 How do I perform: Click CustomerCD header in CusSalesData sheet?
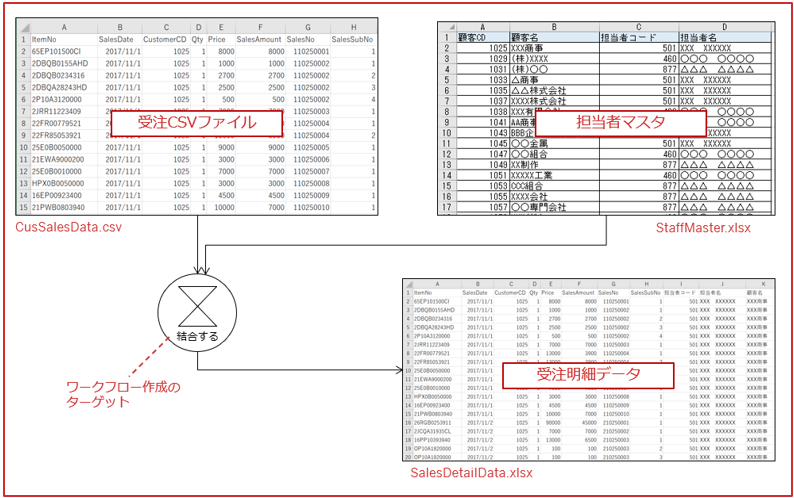click(x=165, y=40)
